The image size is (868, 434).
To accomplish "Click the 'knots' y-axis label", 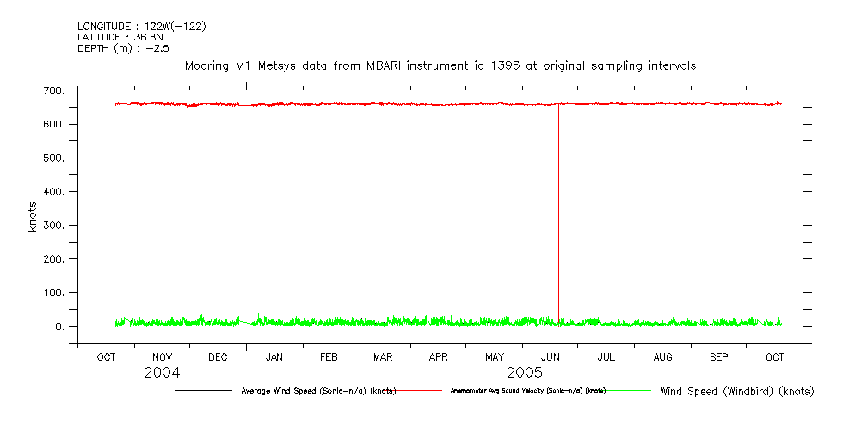I will point(34,217).
